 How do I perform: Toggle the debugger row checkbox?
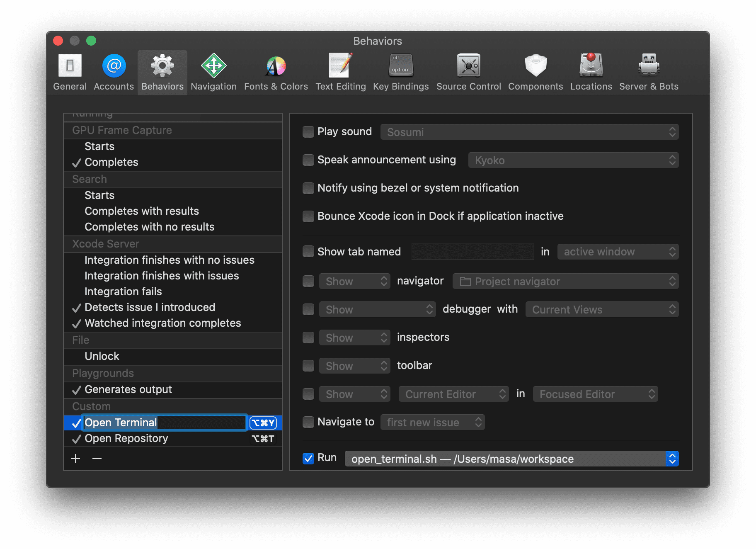pos(308,309)
